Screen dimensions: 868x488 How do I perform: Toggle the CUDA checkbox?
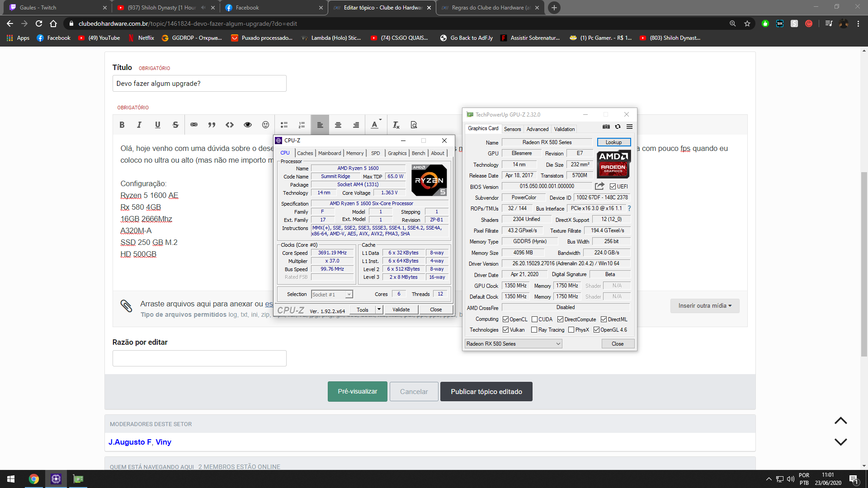point(534,319)
